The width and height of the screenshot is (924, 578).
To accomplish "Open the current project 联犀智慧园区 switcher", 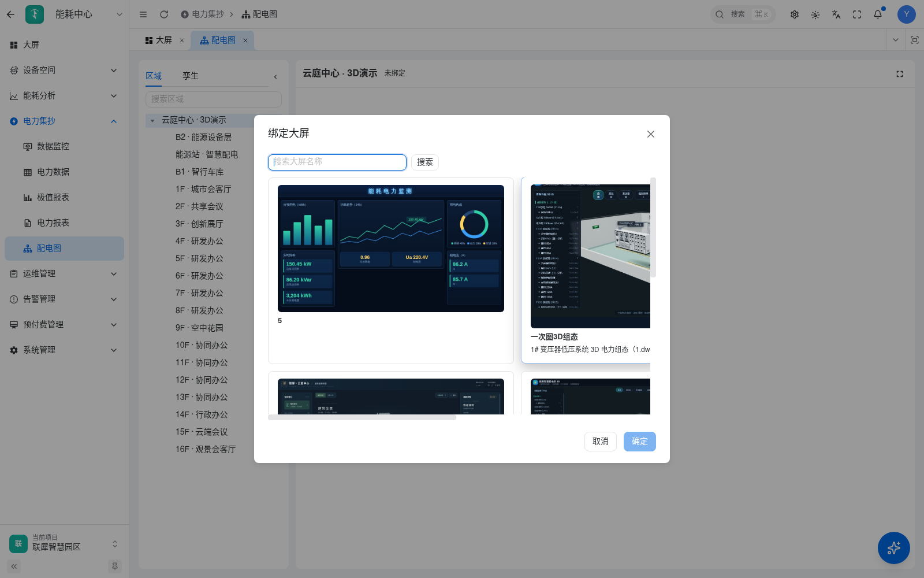I will pos(64,543).
